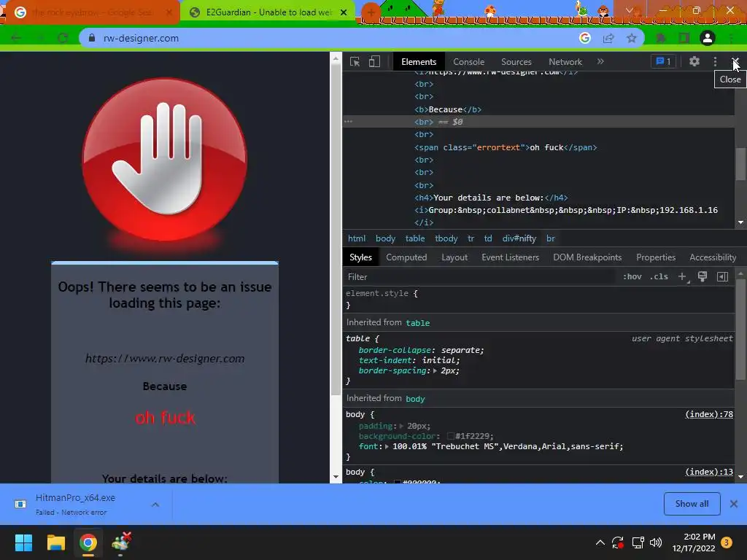
Task: View site information lock icon
Action: click(92, 38)
